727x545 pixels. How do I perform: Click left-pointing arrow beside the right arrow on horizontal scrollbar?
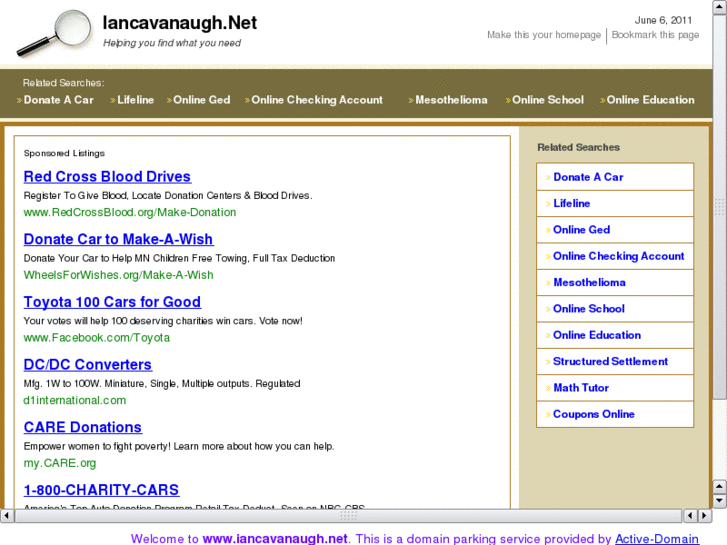690,515
